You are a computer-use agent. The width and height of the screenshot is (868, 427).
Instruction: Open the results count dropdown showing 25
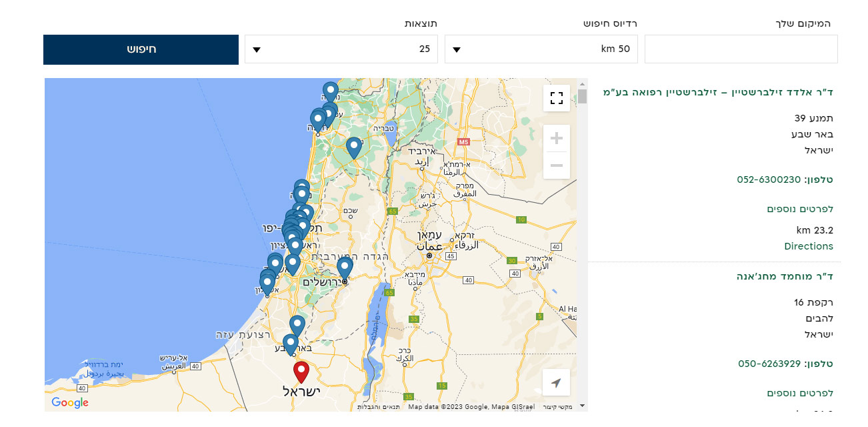pos(341,49)
